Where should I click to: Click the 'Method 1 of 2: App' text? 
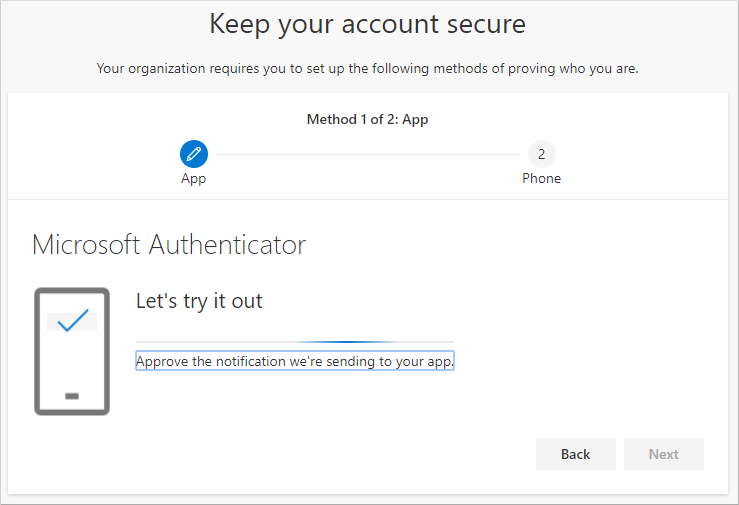[x=367, y=120]
